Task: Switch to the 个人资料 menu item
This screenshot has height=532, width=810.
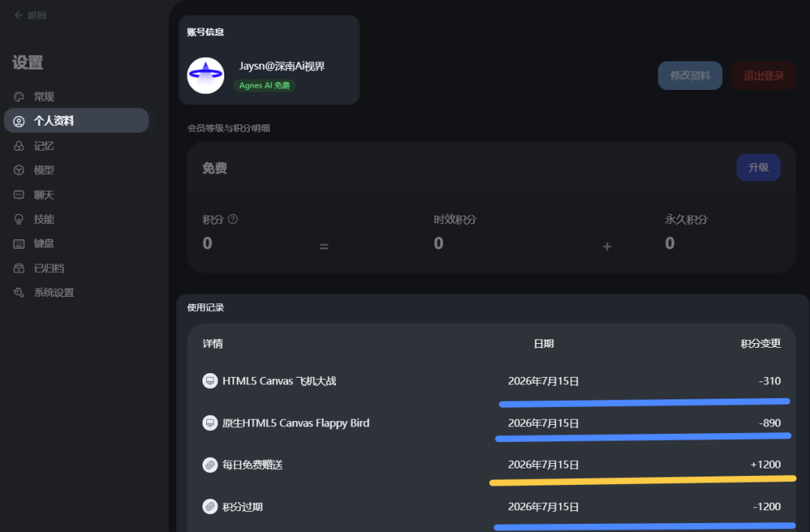Action: (76, 121)
